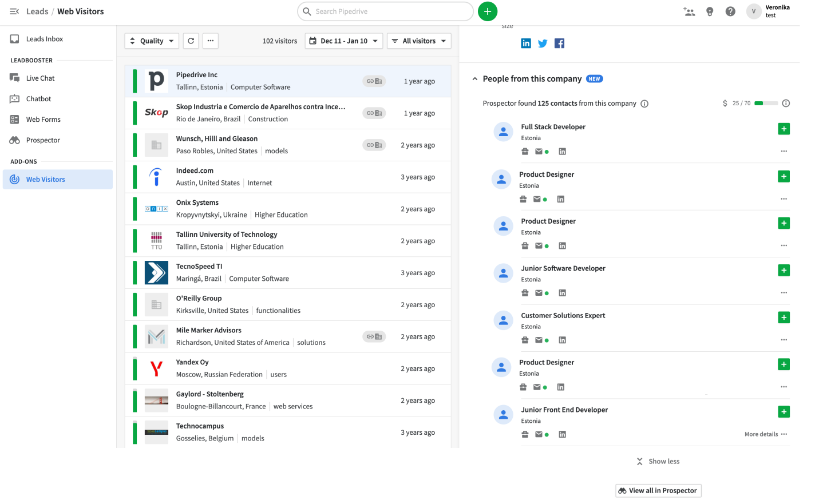Image resolution: width=815 pixels, height=504 pixels.
Task: Click the Pipedrive Inc company name
Action: (197, 75)
